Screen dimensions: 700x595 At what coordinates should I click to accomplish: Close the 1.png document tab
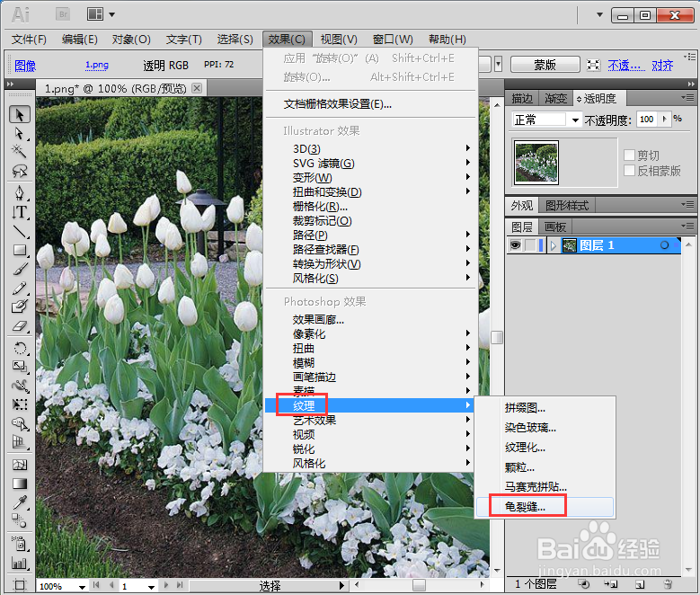click(x=197, y=88)
